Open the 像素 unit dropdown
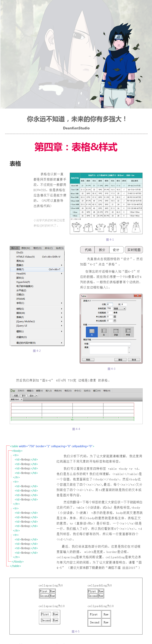Screen dimensions: 152x644 coord(120,309)
